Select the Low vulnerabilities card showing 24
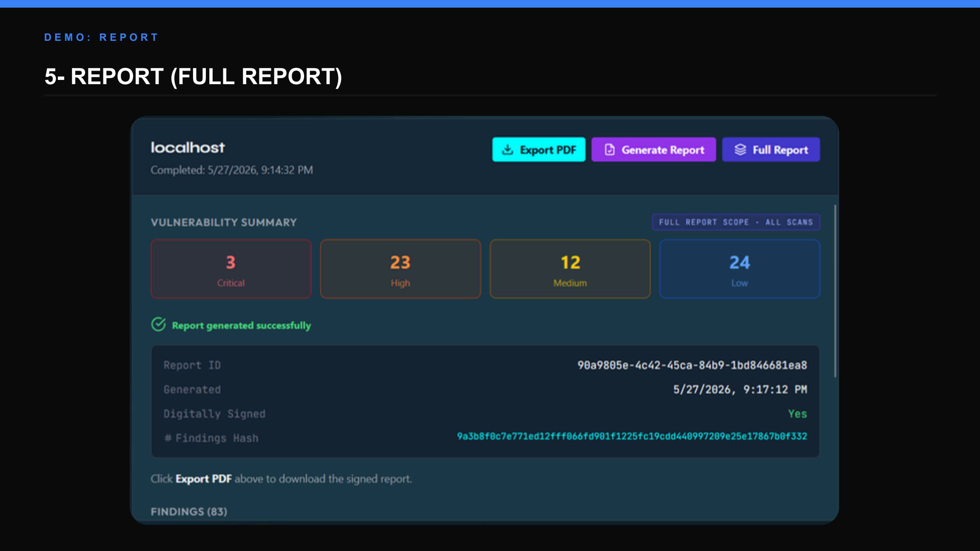This screenshot has width=980, height=551. point(740,269)
